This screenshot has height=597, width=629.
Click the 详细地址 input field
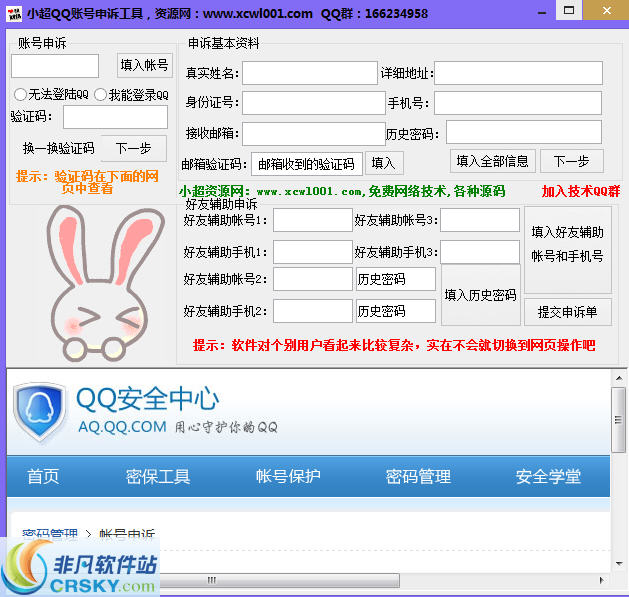pos(518,73)
